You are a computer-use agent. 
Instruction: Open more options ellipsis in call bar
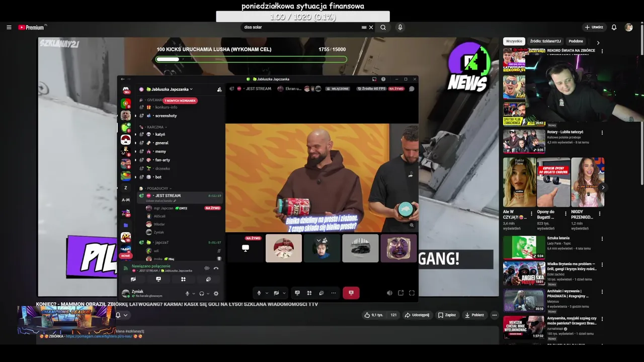coord(334,293)
